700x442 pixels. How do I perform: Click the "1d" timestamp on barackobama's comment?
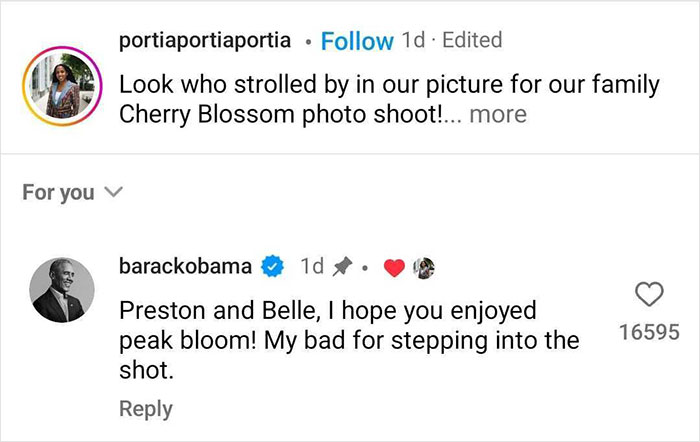pos(312,267)
